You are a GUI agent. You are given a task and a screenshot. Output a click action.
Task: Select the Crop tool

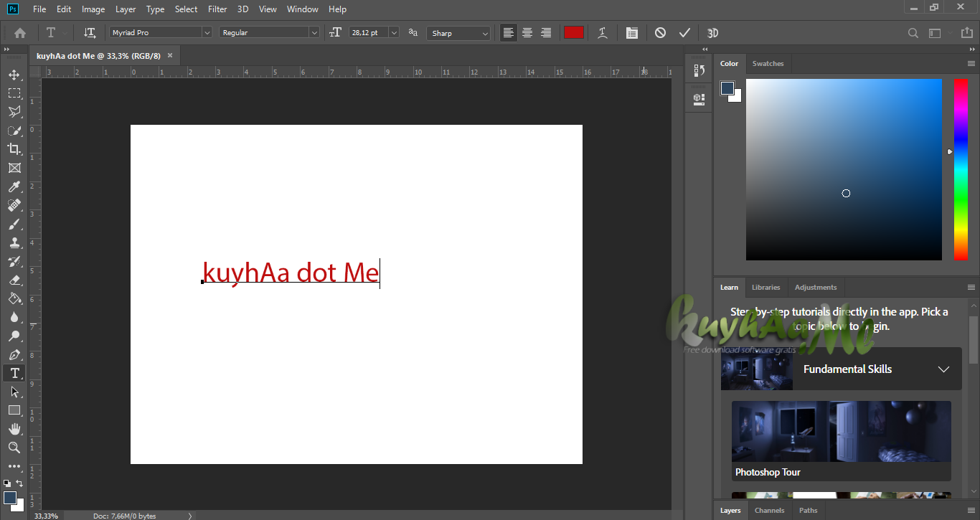(x=14, y=149)
